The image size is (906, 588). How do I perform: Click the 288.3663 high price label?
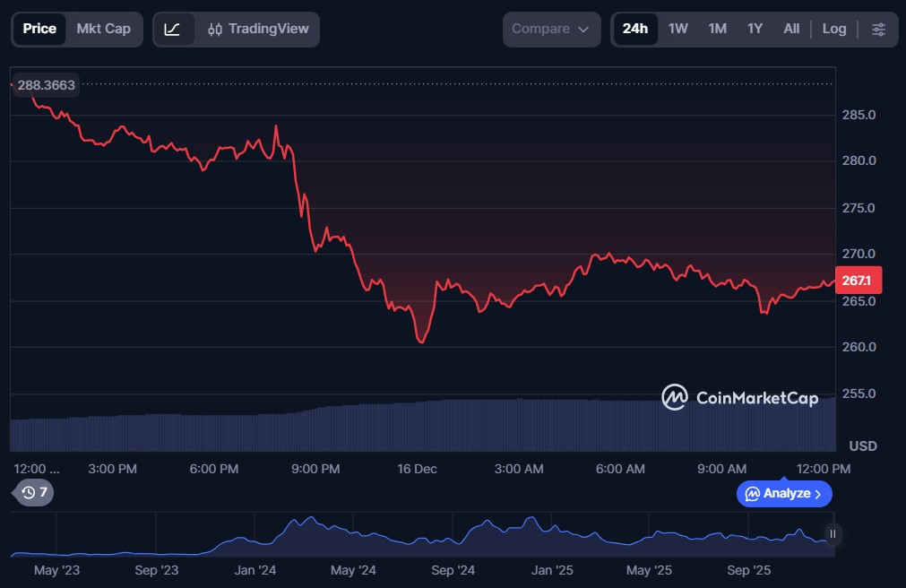(46, 85)
